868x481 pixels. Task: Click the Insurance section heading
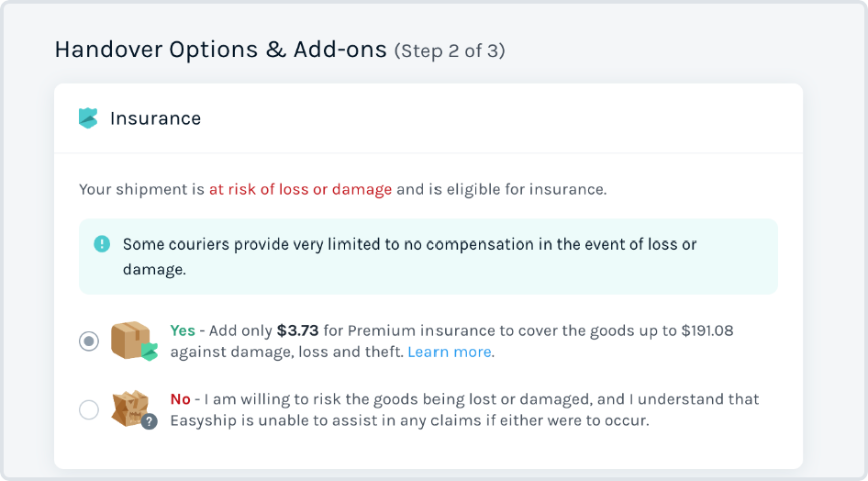coord(156,118)
